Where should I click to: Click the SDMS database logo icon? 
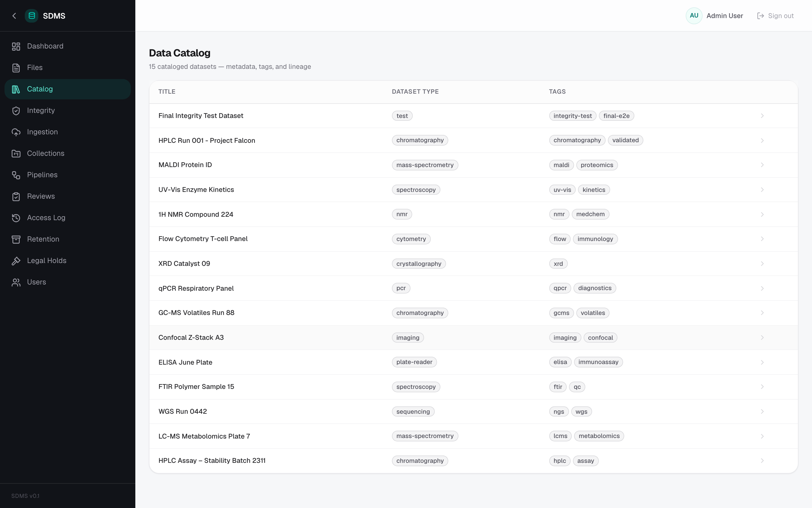click(32, 16)
